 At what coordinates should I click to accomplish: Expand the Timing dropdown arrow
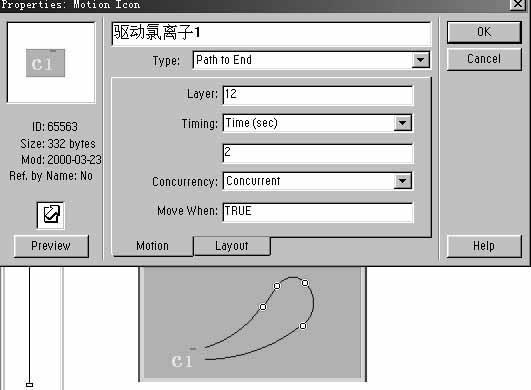(403, 123)
